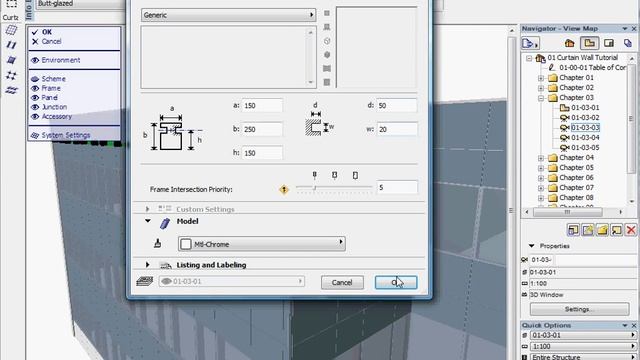640x360 pixels.
Task: Click the dialog Cancel button
Action: pyautogui.click(x=342, y=282)
